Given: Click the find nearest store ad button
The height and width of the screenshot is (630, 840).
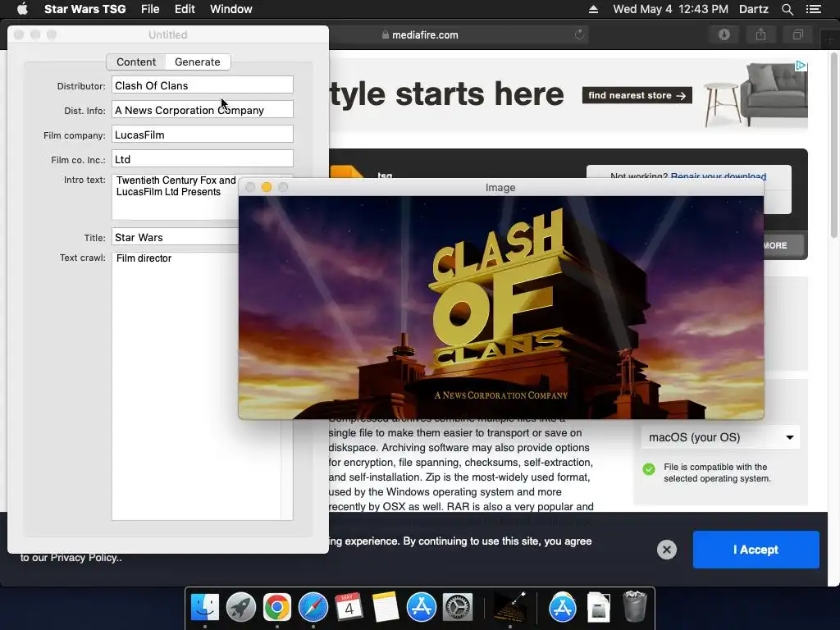Looking at the screenshot, I should click(637, 95).
